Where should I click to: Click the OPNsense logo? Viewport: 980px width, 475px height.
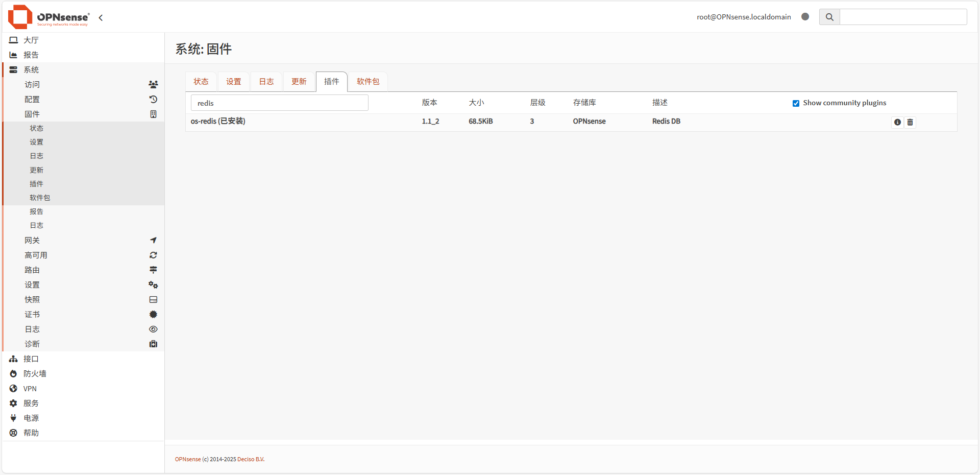(x=49, y=17)
